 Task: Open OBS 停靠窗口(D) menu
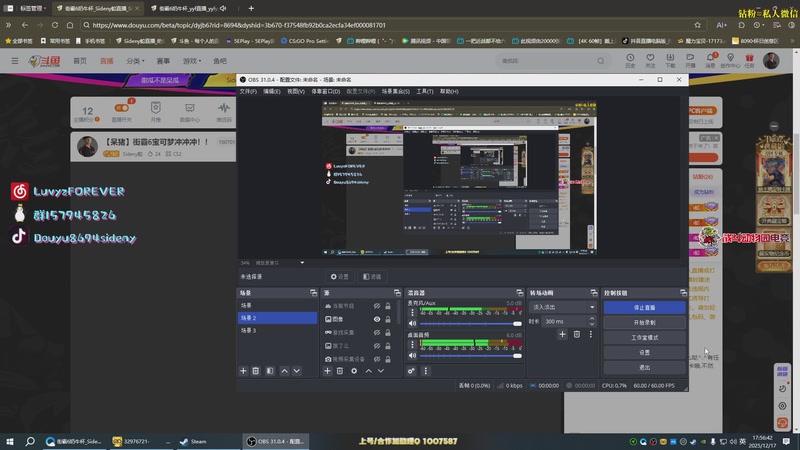[x=326, y=91]
